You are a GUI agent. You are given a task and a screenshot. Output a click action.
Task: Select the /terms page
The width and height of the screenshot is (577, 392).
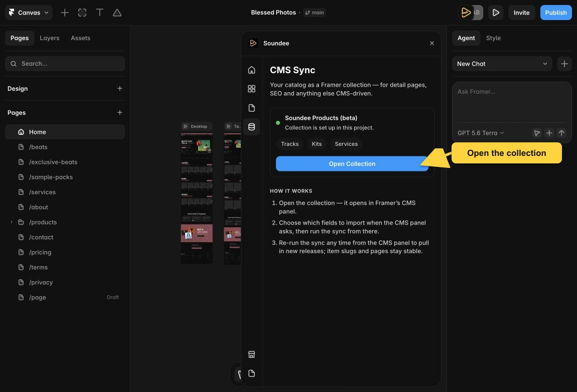click(65, 267)
